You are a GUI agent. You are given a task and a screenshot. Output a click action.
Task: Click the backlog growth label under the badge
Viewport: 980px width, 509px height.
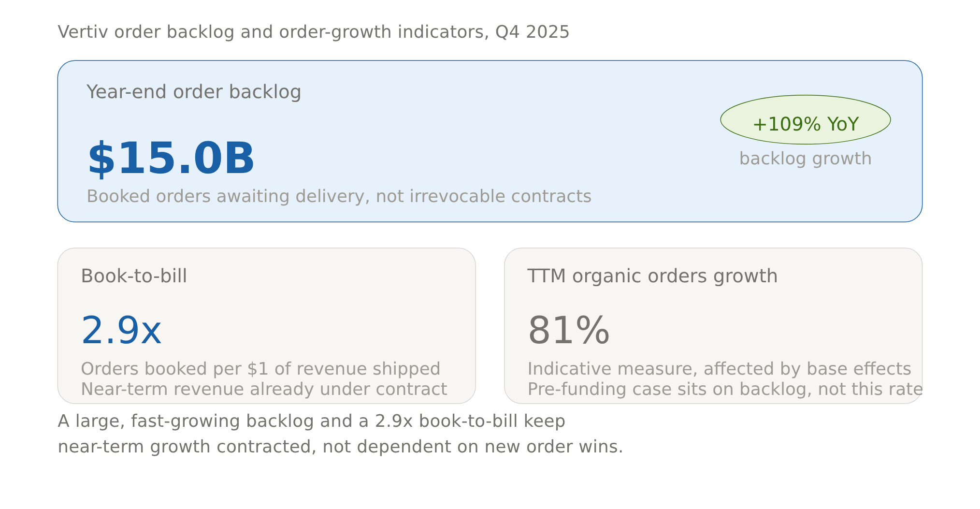click(x=805, y=159)
